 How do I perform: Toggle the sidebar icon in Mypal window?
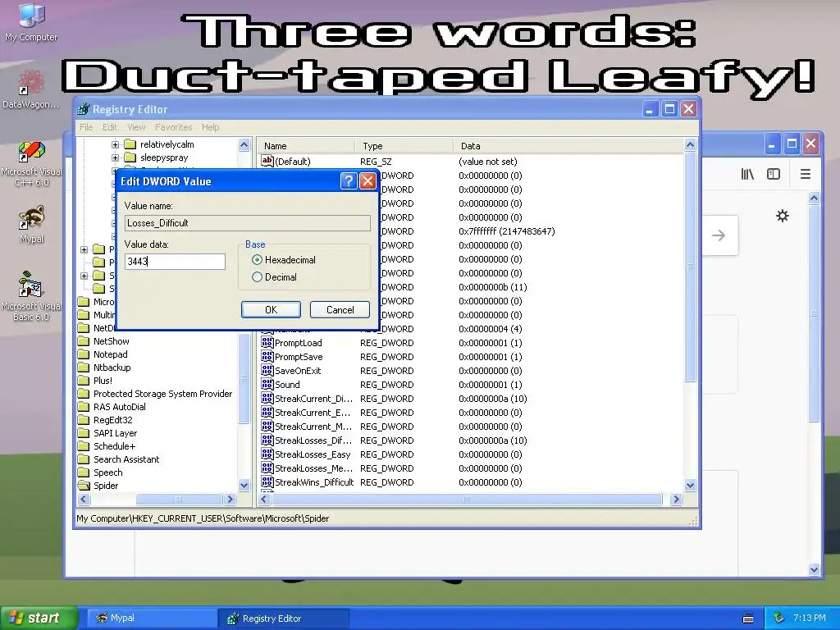pos(774,174)
